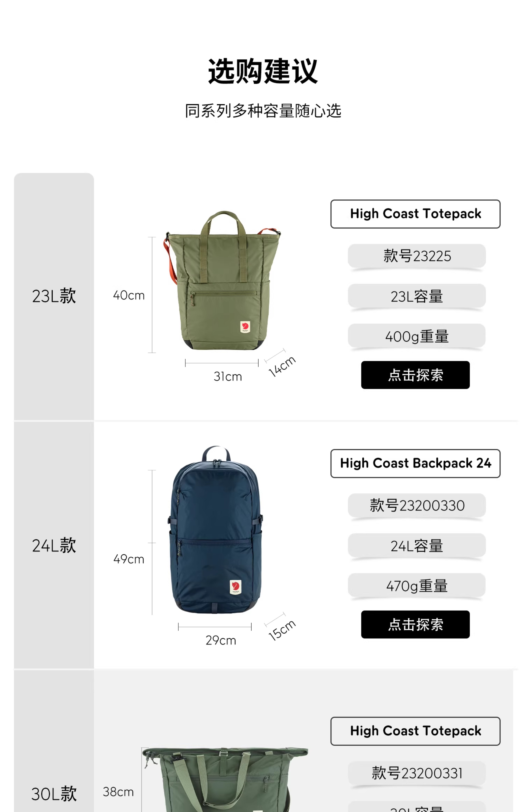This screenshot has width=524, height=812.
Task: Click the 23L容量 tag
Action: point(417,296)
